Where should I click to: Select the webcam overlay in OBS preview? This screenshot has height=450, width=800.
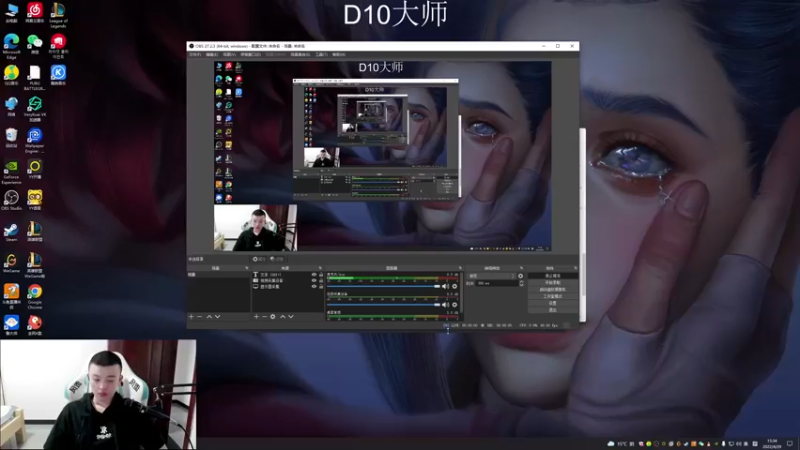click(255, 228)
